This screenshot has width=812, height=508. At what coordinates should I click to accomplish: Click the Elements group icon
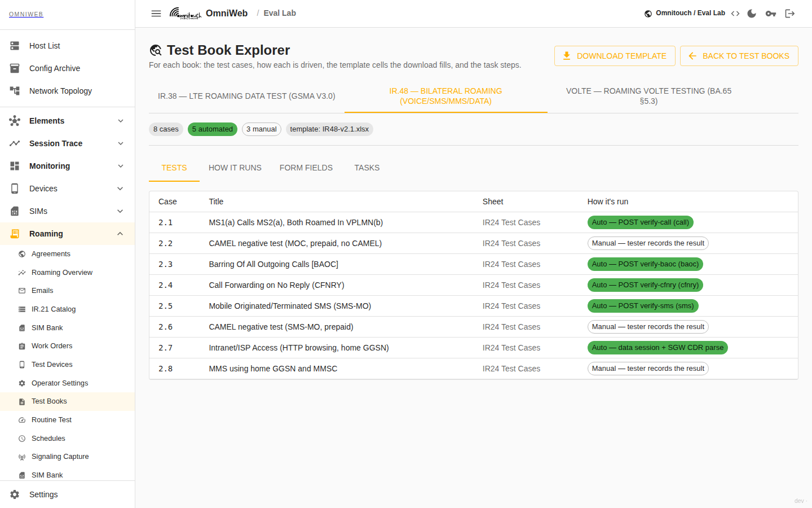(15, 121)
